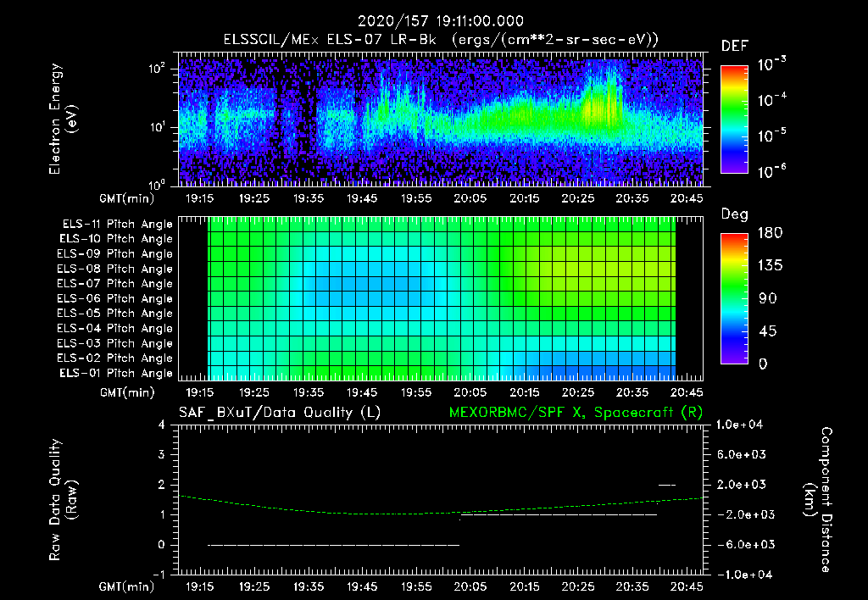
Task: Click the DEF rainbow color bar
Action: coord(734,119)
